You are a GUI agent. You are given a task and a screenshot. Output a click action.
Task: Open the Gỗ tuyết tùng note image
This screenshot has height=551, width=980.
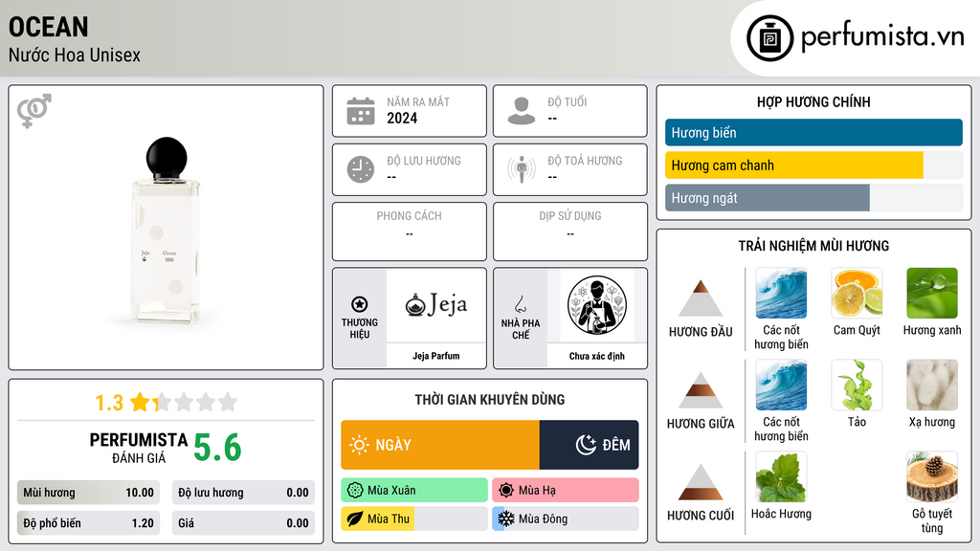pyautogui.click(x=932, y=476)
